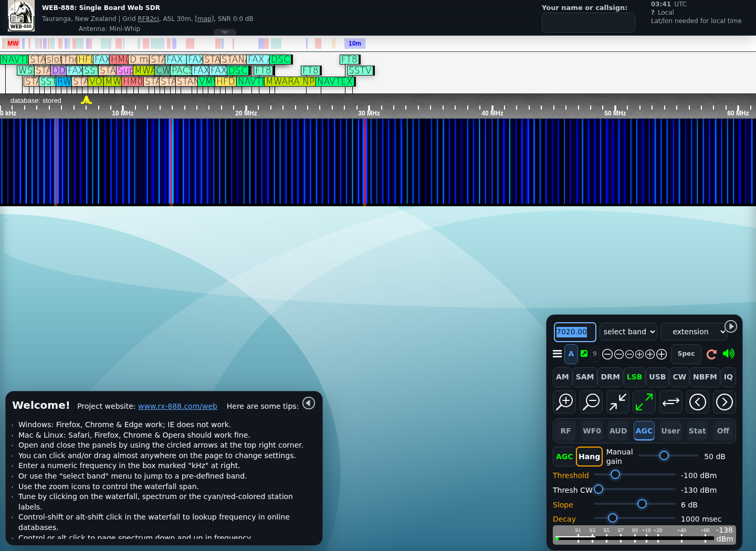Click the double-arrow passband swap icon
756x551 pixels.
[671, 402]
